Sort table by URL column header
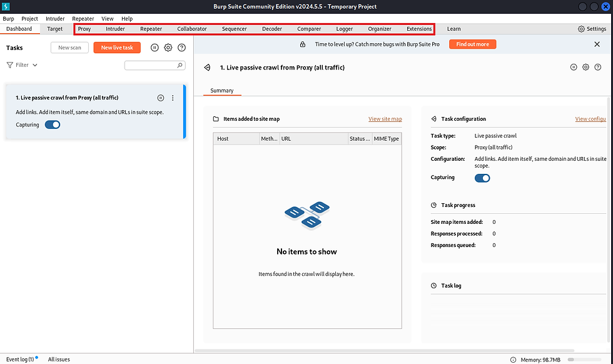613x364 pixels. 314,139
